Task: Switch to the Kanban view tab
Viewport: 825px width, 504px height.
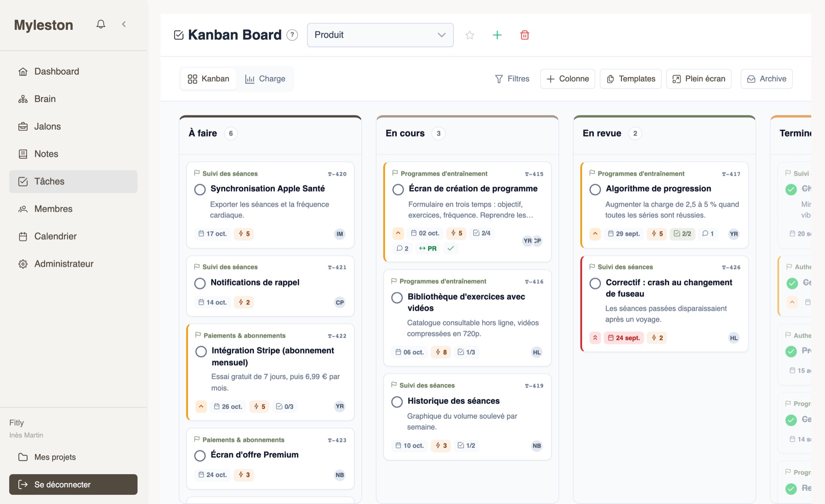Action: 208,79
